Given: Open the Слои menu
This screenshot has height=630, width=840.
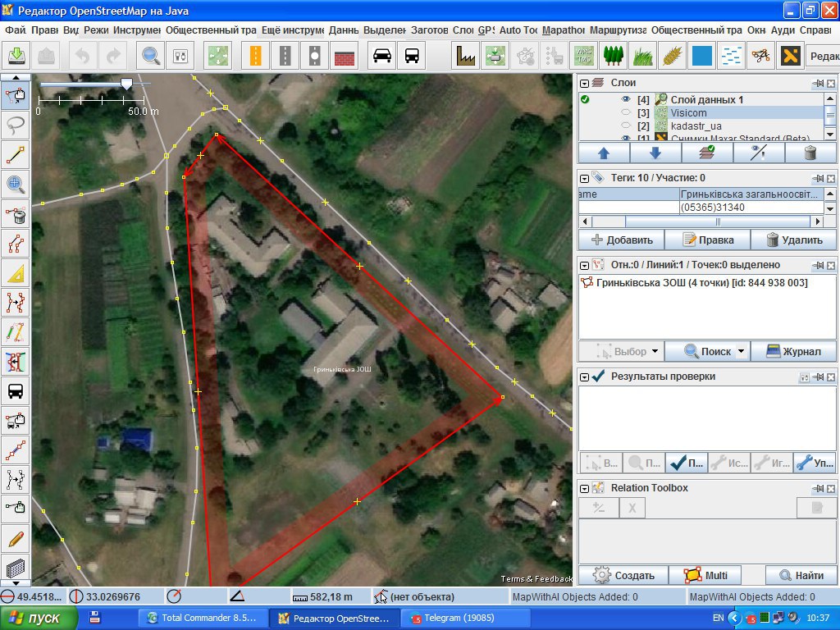Looking at the screenshot, I should click(463, 30).
